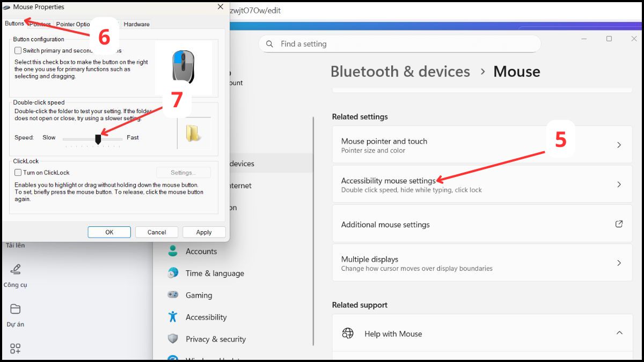Open Privacy & security settings
The image size is (644, 362).
click(x=216, y=339)
